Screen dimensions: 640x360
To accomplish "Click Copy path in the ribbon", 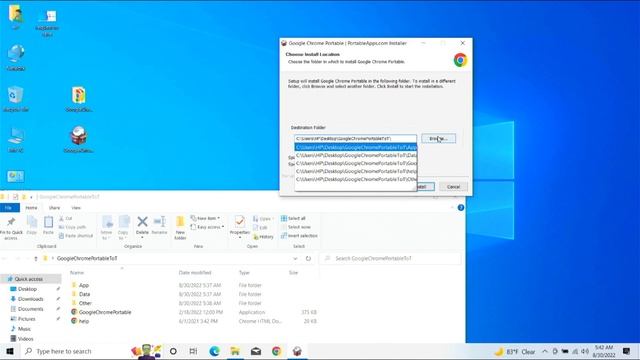I will coord(72,227).
